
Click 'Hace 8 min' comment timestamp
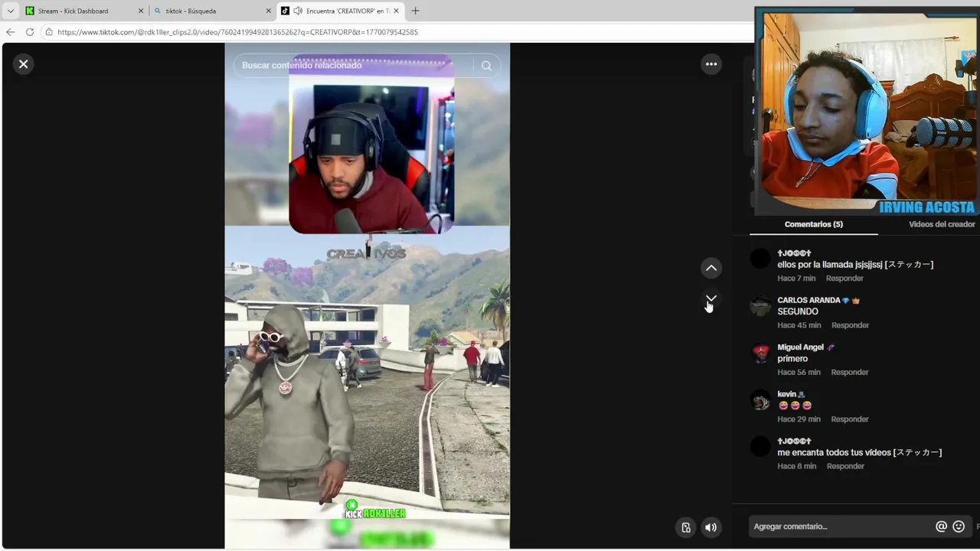796,467
